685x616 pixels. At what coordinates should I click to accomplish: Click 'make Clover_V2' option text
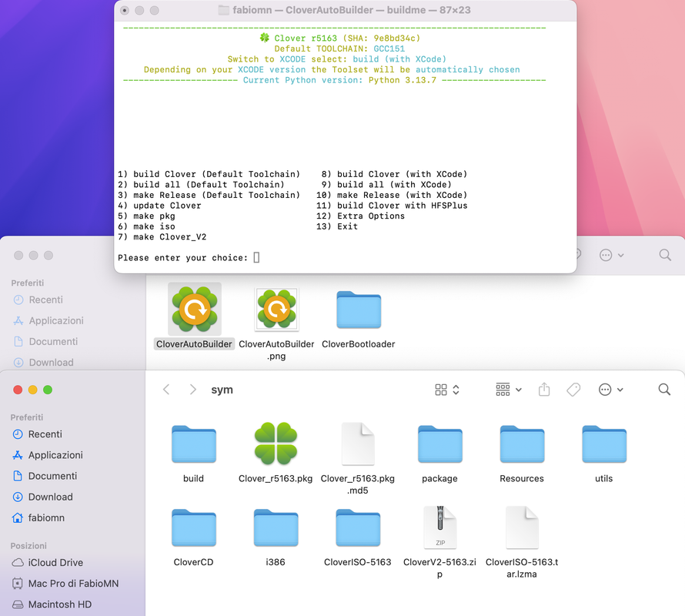pyautogui.click(x=170, y=237)
